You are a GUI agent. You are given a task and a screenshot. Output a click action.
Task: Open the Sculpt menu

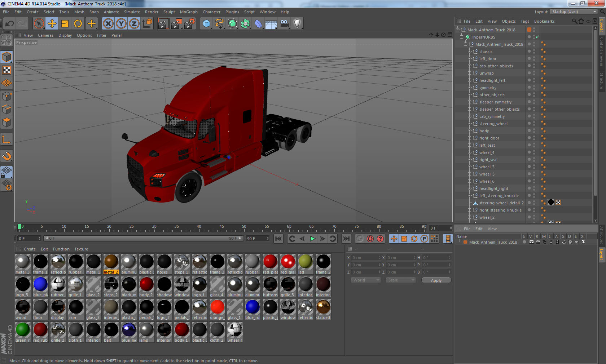coord(169,12)
